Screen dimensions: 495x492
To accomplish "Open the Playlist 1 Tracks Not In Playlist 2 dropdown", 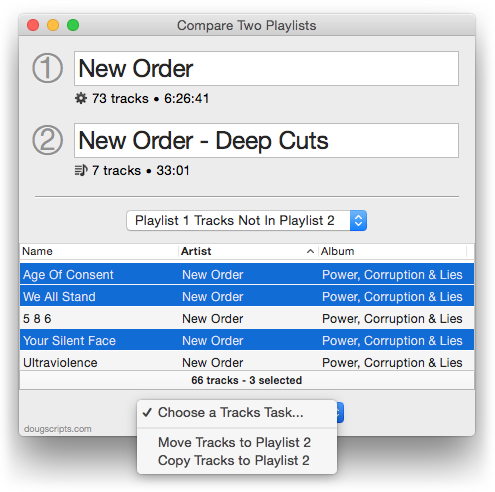I will tap(247, 220).
